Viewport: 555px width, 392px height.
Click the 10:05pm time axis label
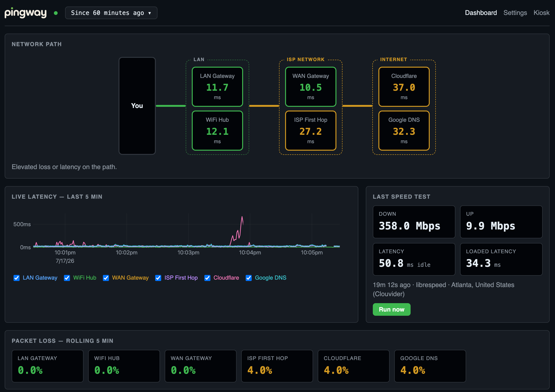tap(312, 253)
